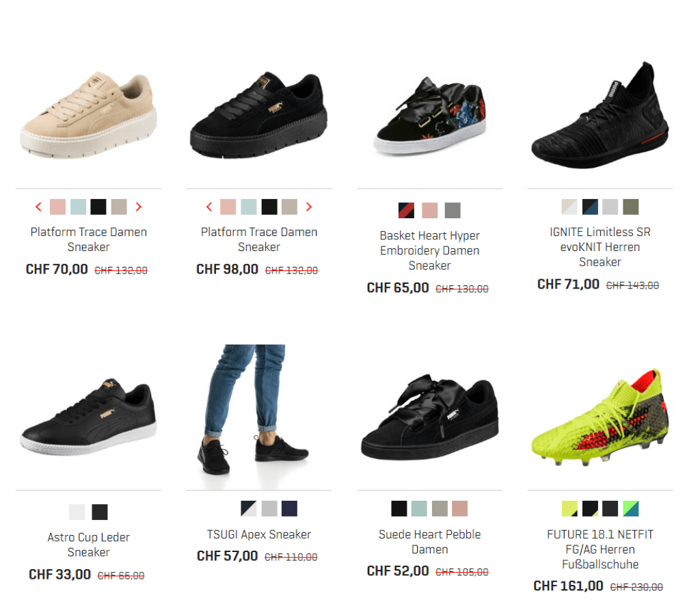Open the Suede Heart Pebble Damen link

[429, 542]
